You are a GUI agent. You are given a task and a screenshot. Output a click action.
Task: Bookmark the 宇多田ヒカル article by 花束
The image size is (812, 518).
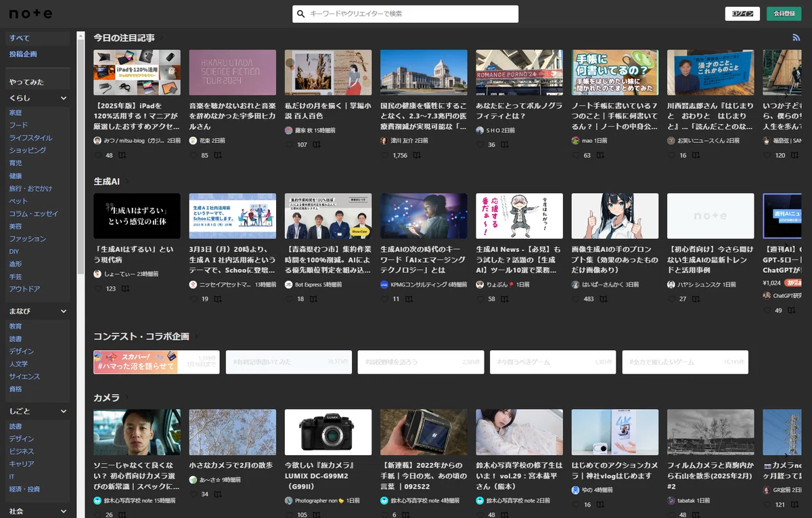(218, 155)
